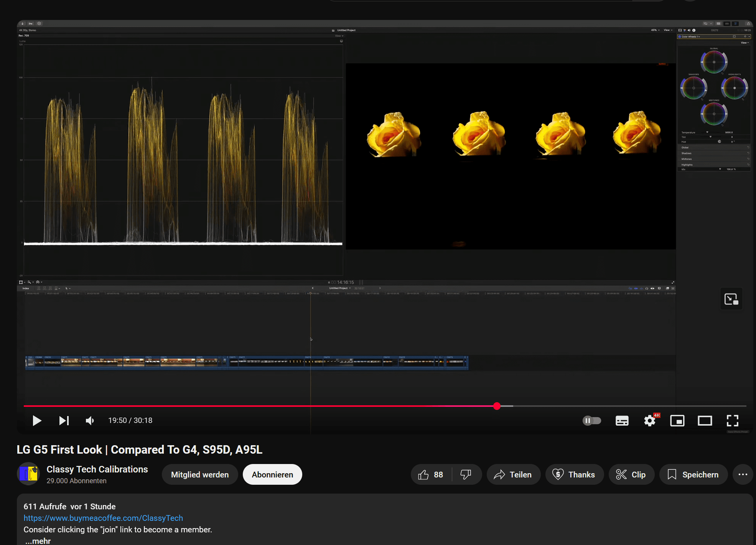This screenshot has height=545, width=756.
Task: Click the picture-in-picture view icon
Action: (x=677, y=421)
